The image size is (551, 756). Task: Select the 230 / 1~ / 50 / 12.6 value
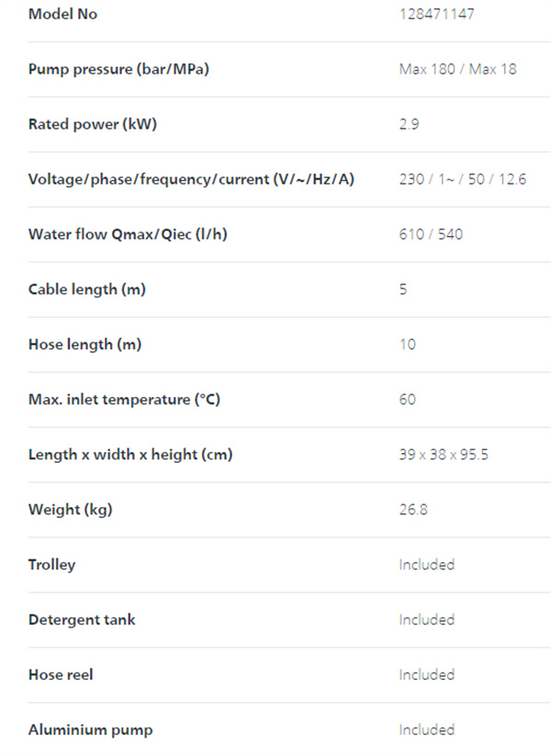point(462,179)
